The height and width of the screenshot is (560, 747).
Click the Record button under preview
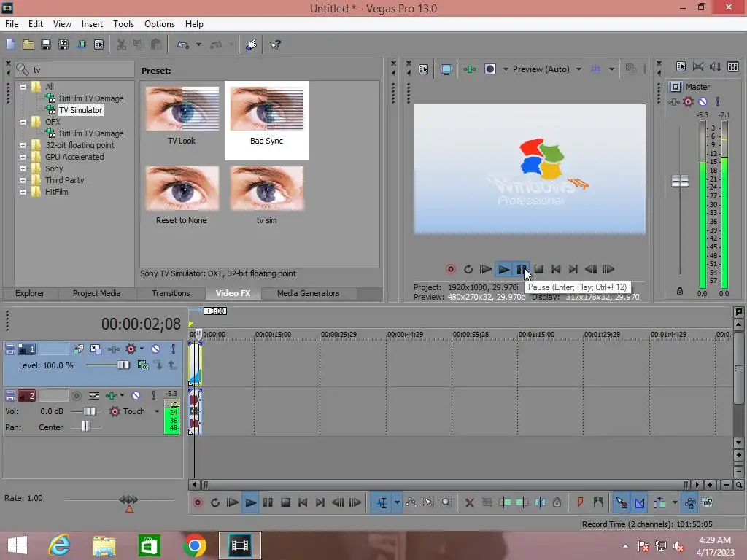[x=451, y=270]
